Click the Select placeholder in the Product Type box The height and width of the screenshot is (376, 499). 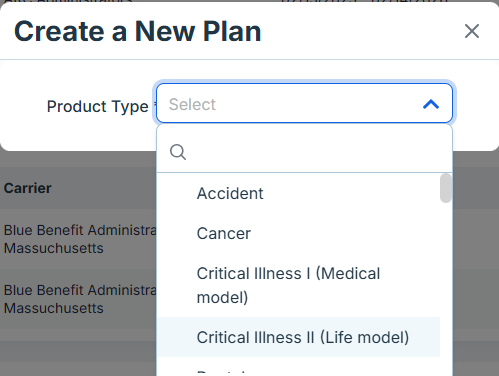(x=192, y=104)
